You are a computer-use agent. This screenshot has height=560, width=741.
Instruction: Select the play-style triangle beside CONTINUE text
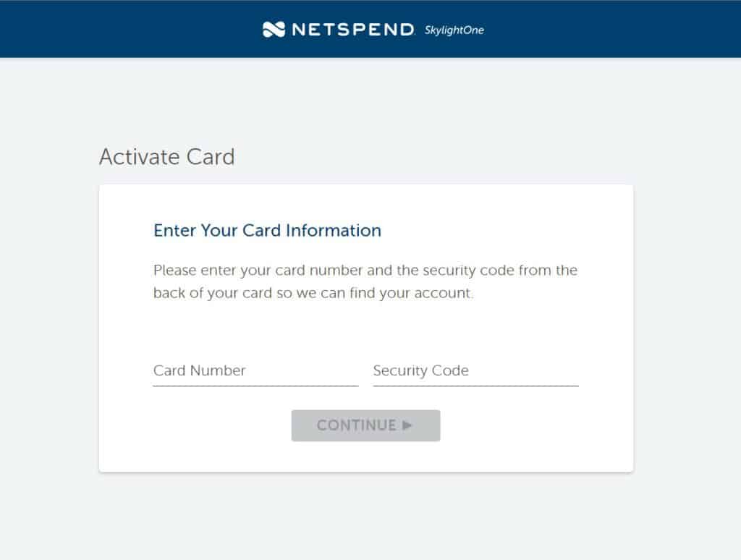(407, 425)
